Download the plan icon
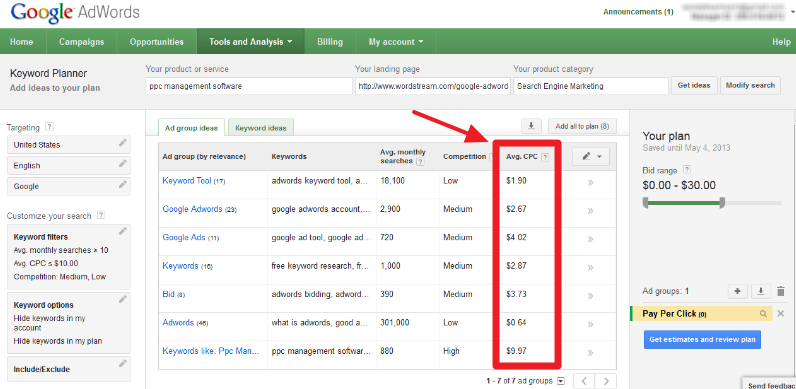Viewport: 796px width, 389px height. pyautogui.click(x=760, y=291)
